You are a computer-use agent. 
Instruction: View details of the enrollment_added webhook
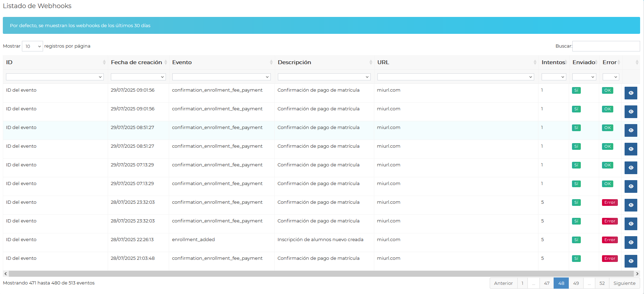[631, 243]
